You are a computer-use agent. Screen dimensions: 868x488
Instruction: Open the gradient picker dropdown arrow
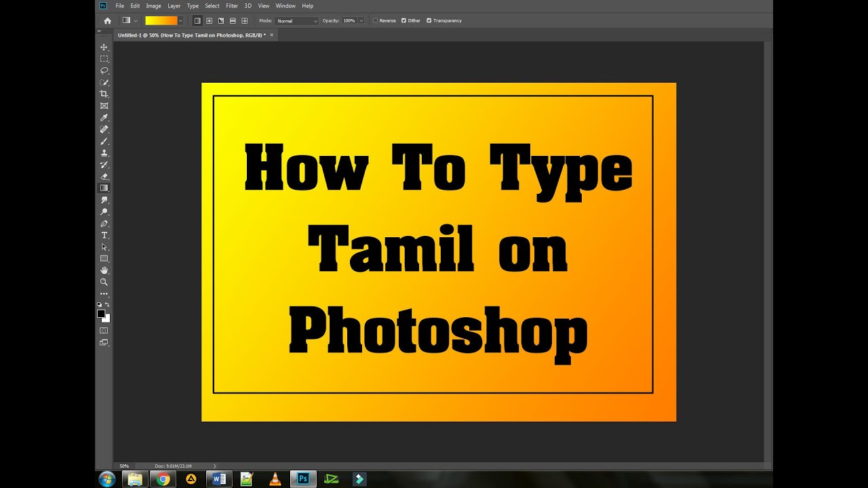point(180,21)
